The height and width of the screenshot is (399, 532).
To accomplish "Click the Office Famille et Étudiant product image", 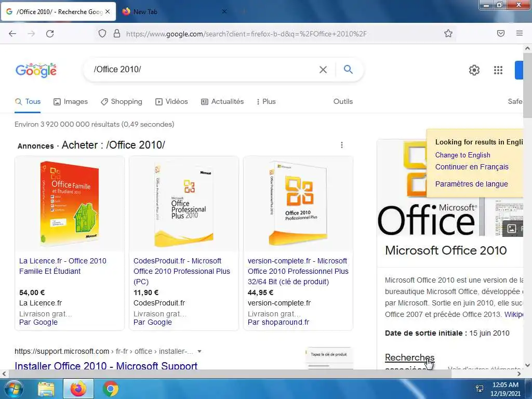I will click(x=70, y=204).
